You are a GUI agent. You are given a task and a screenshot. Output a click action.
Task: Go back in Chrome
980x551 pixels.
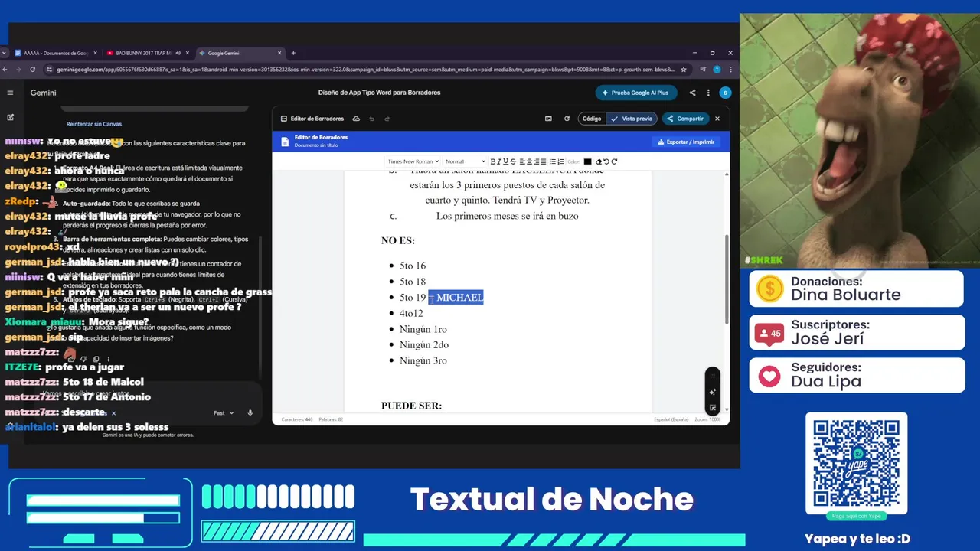[x=4, y=69]
